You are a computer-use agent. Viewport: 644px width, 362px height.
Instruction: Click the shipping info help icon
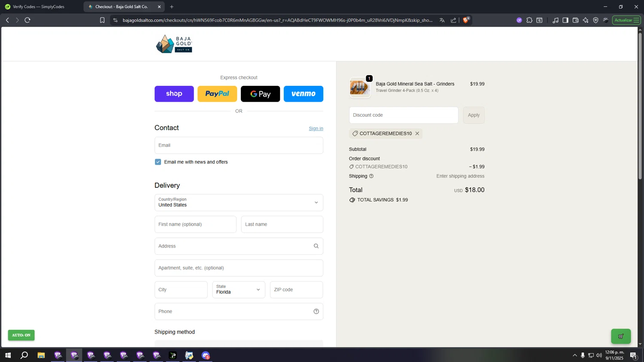371,176
